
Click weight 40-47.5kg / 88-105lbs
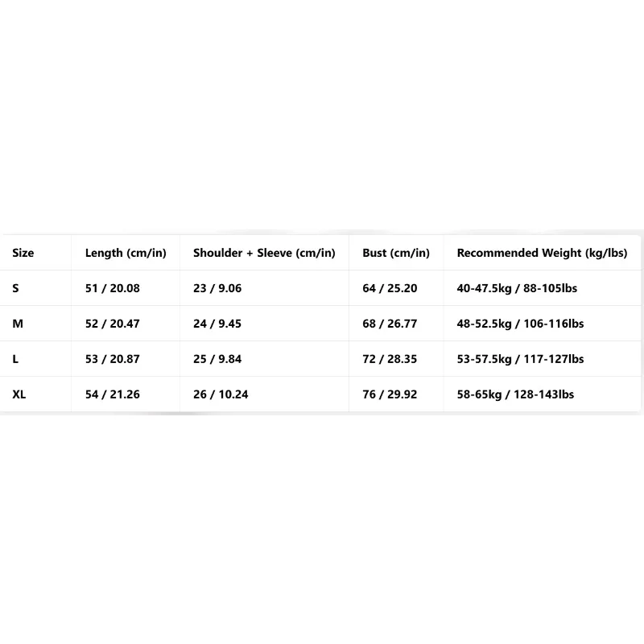click(517, 288)
